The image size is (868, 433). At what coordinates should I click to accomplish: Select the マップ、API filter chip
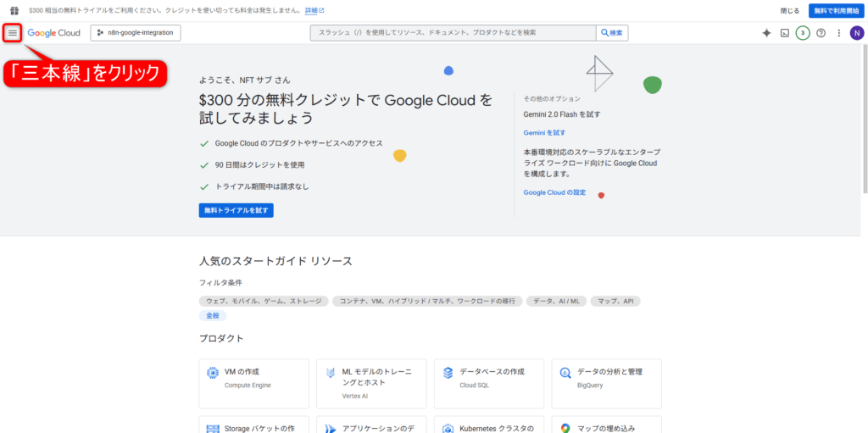point(616,301)
